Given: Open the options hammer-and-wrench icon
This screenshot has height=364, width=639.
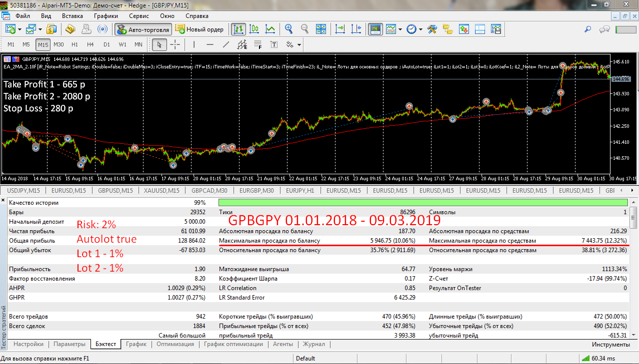Looking at the screenshot, I should coord(432,29).
